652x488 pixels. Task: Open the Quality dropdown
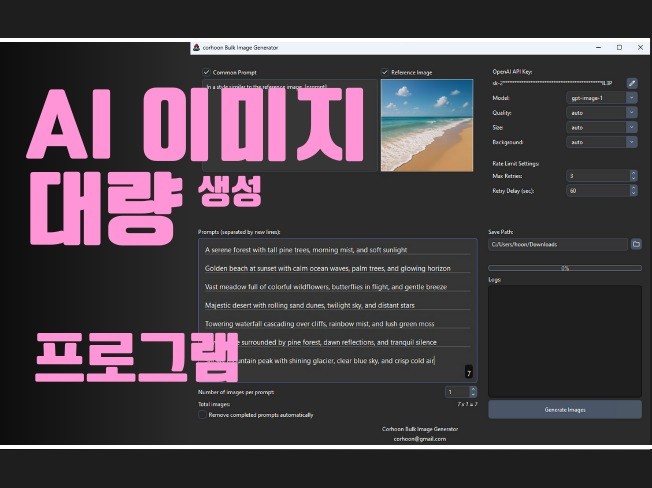tap(602, 113)
